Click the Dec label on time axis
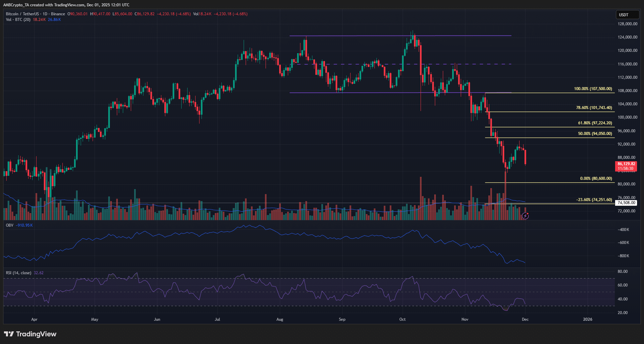644x344 pixels. click(525, 319)
